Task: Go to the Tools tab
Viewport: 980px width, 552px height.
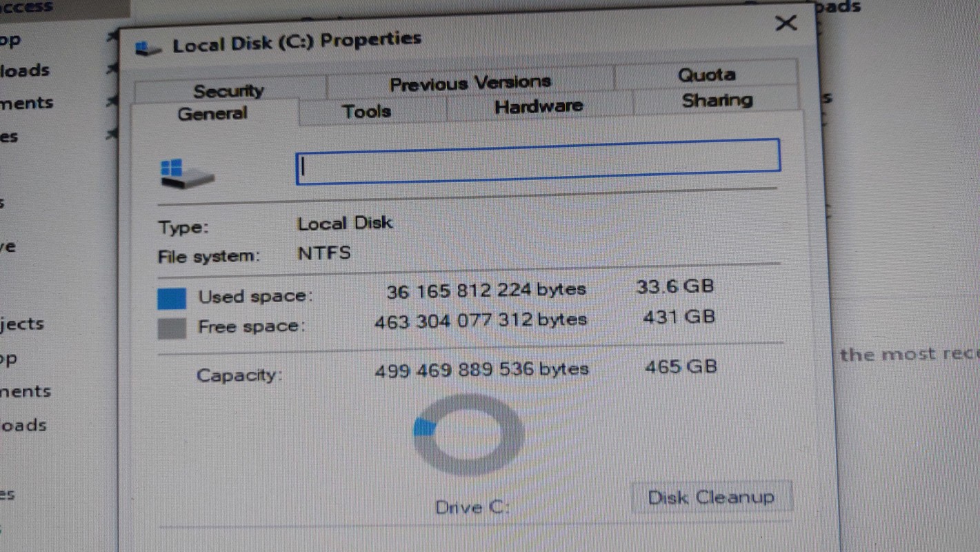Action: 366,111
